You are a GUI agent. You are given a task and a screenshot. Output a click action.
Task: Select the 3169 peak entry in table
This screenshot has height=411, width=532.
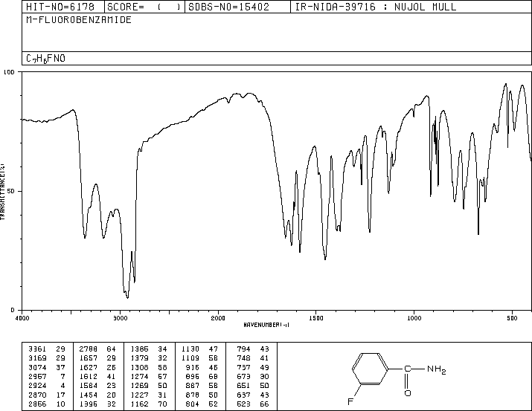coord(47,357)
